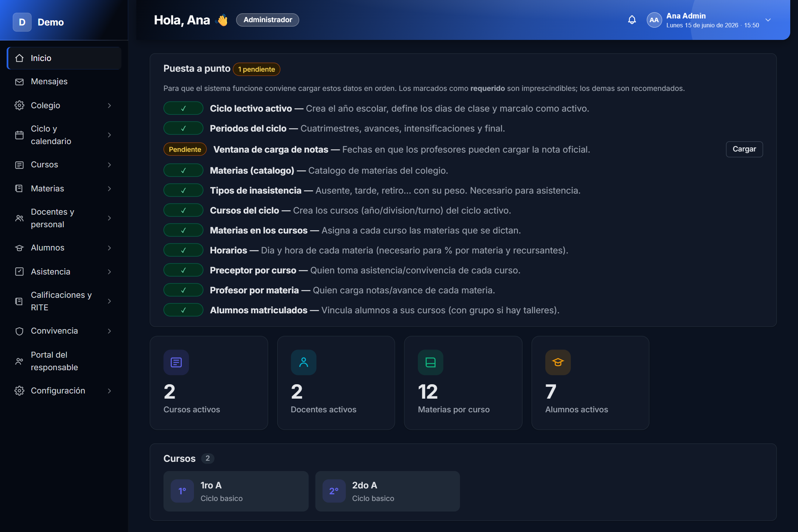Viewport: 798px width, 532px height.
Task: Open the 1ro A course card
Action: point(236,491)
